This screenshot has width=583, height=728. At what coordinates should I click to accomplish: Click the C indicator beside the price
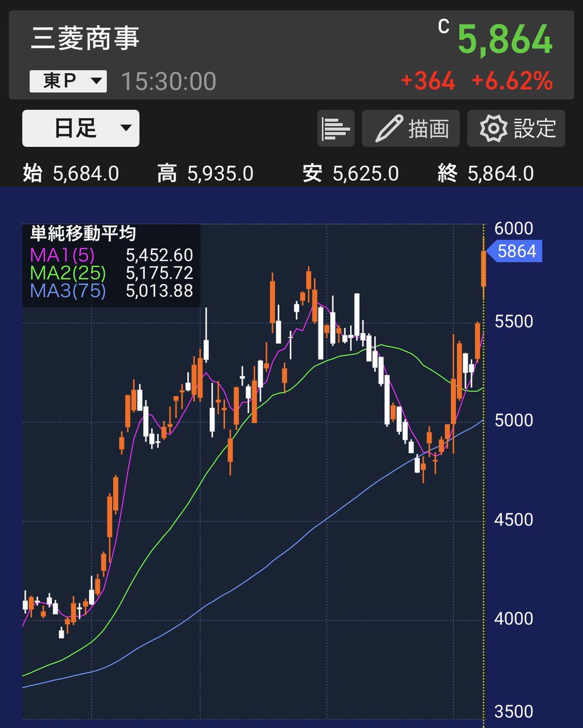[x=444, y=26]
